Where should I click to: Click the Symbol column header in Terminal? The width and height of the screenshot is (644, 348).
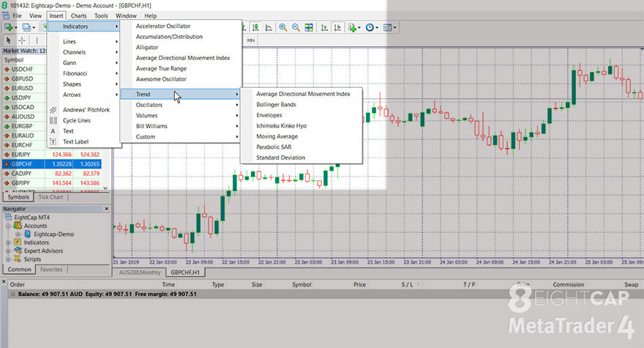point(302,284)
